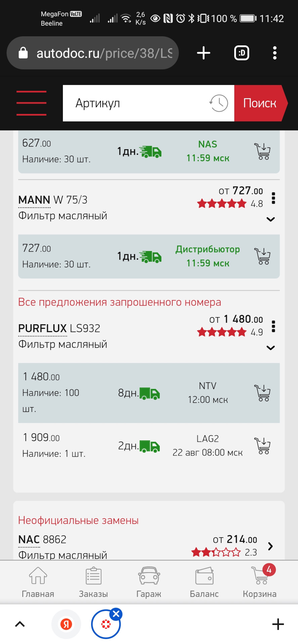Open search history clock icon

tap(218, 103)
